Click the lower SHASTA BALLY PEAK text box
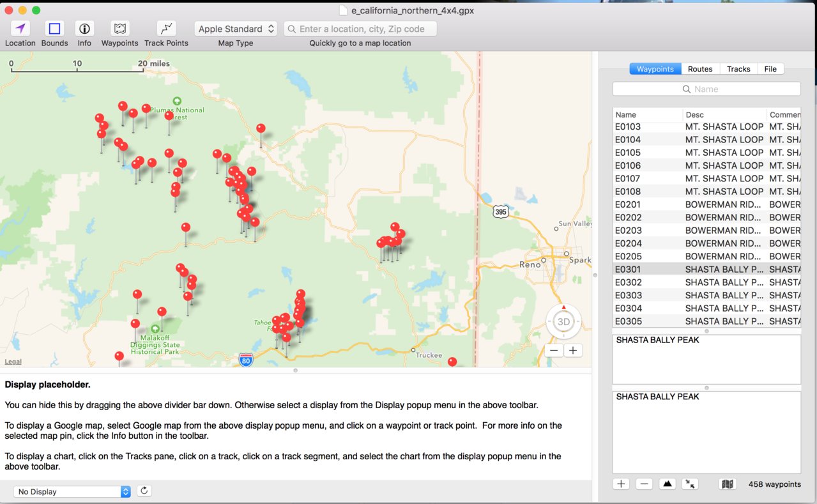The height and width of the screenshot is (504, 817). coord(706,432)
